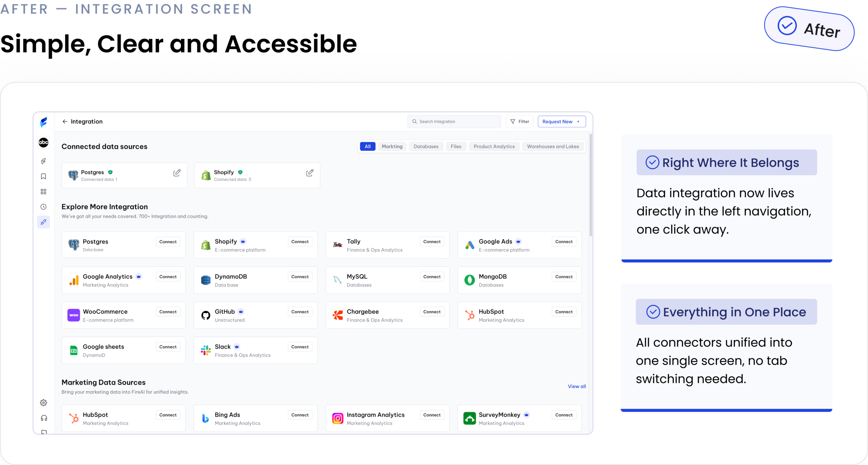The width and height of the screenshot is (868, 465).
Task: Select the Databases category tab
Action: (426, 146)
